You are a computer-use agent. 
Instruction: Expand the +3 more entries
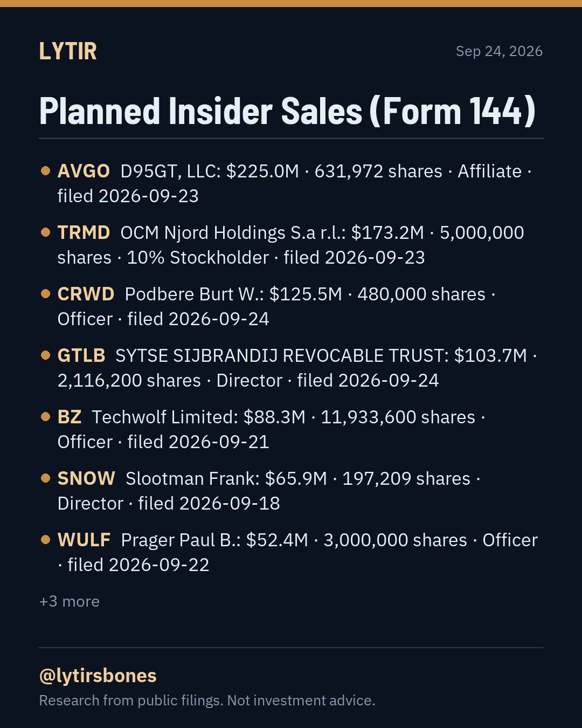point(70,601)
